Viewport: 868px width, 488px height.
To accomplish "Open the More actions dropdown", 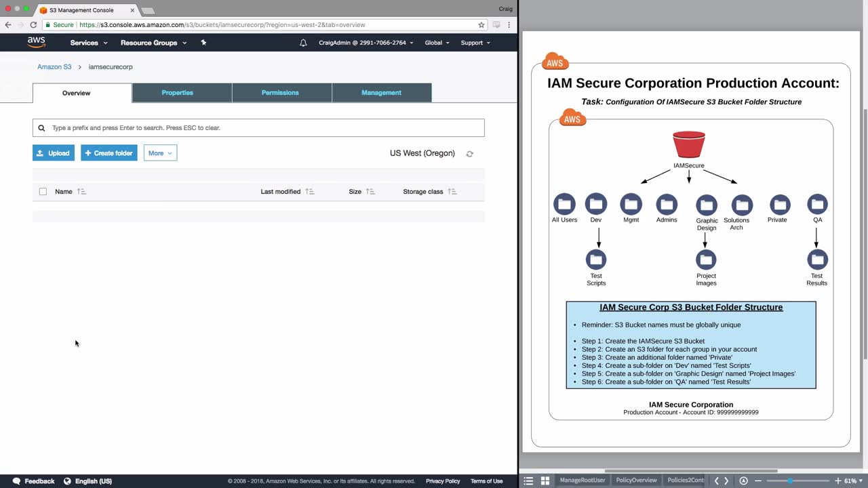I will pos(160,153).
